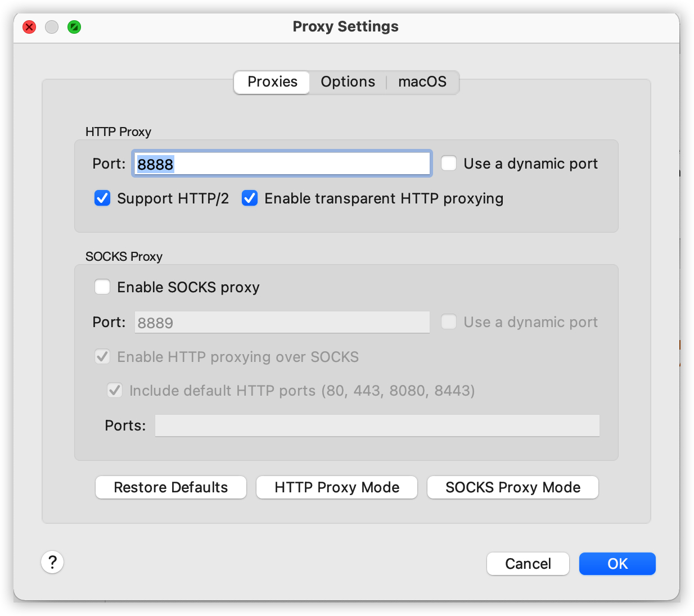Click the green zoom window button
Viewport: 694px width, 616px height.
click(74, 27)
